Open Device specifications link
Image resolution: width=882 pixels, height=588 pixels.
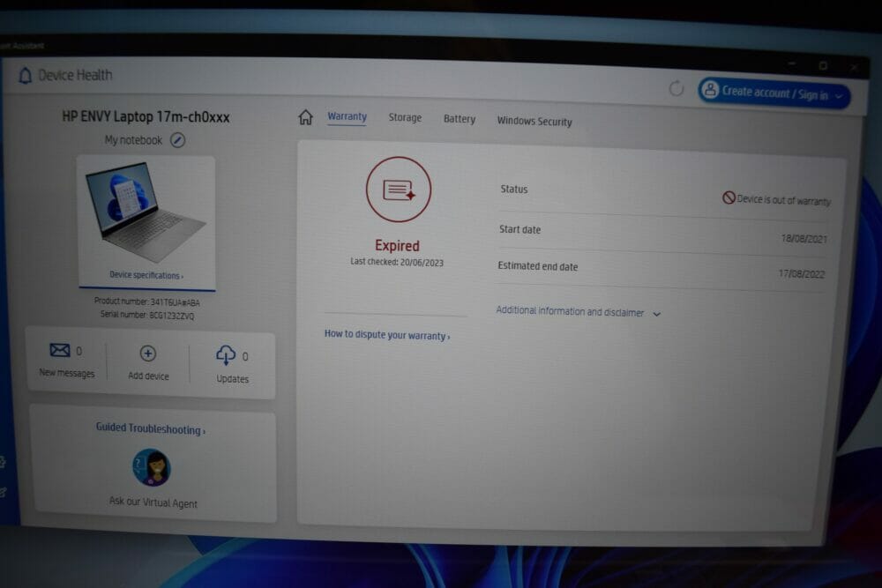tap(146, 275)
